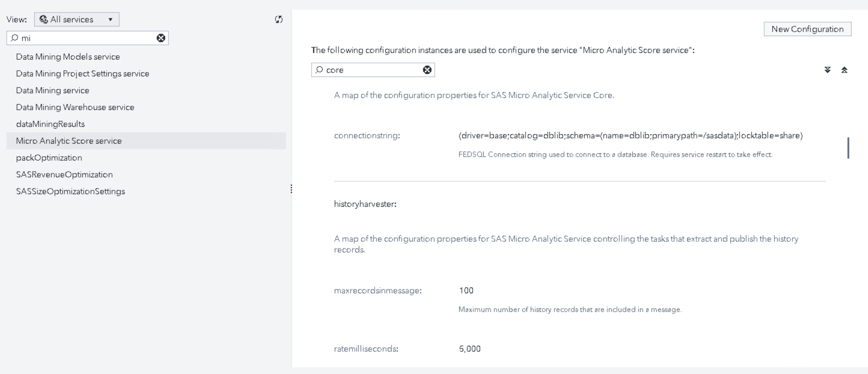Open Data Mining Warehouse service

tap(75, 107)
